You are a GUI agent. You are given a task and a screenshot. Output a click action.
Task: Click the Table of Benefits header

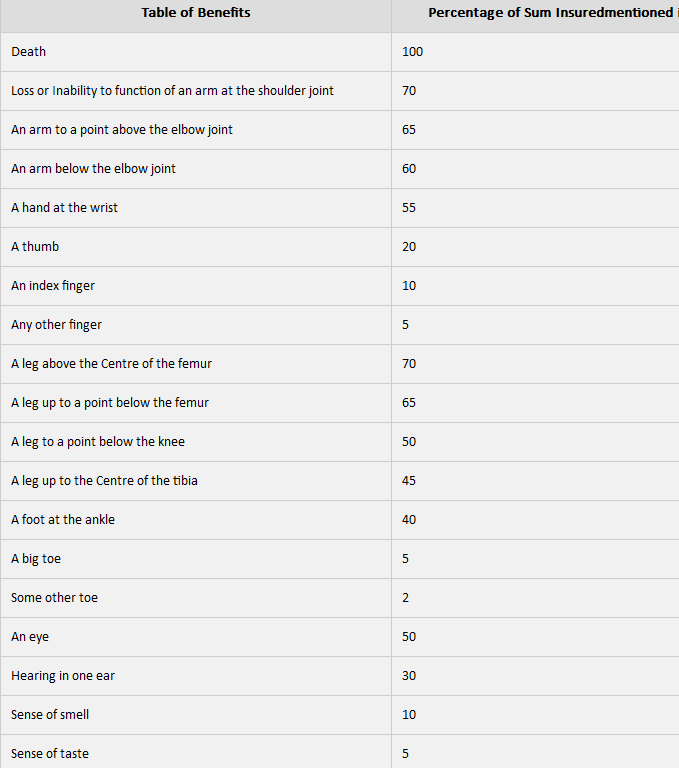[x=195, y=13]
